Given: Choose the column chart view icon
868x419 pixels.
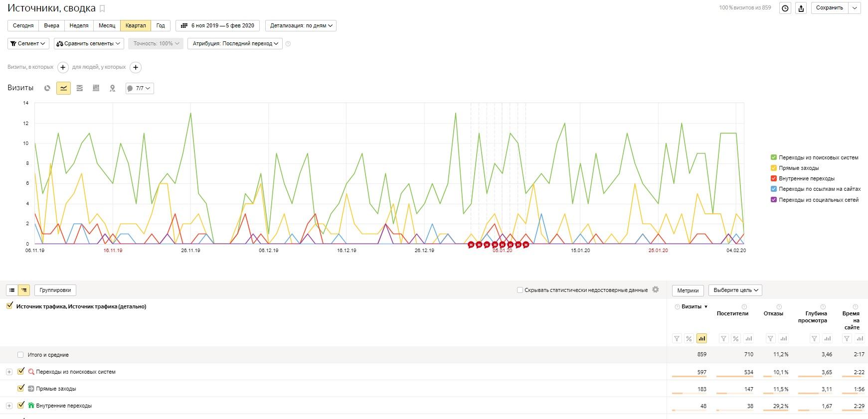Looking at the screenshot, I should (x=96, y=88).
